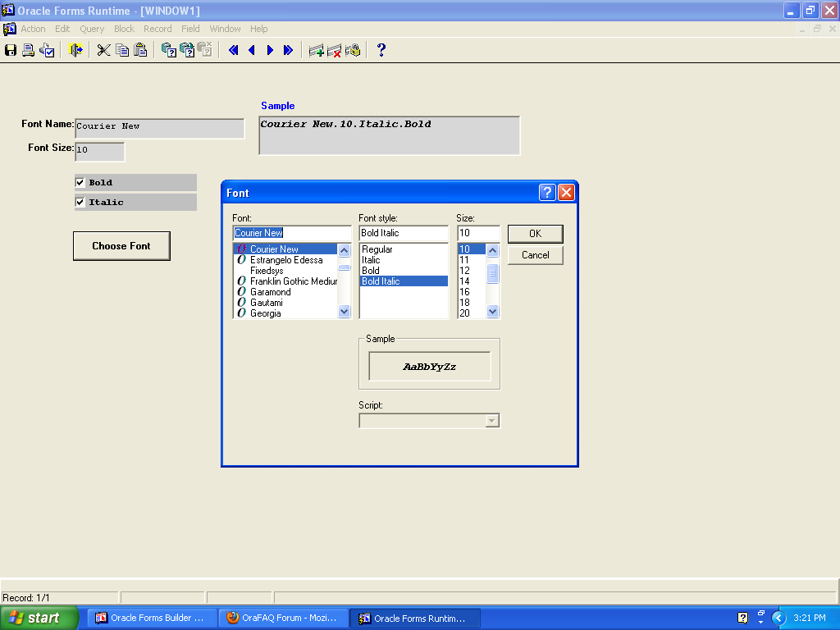The height and width of the screenshot is (630, 840).
Task: Click the Print toolbar icon
Action: [29, 50]
